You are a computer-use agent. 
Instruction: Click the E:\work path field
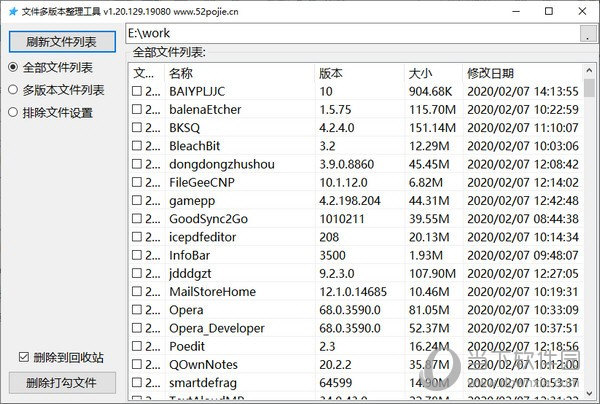point(352,33)
